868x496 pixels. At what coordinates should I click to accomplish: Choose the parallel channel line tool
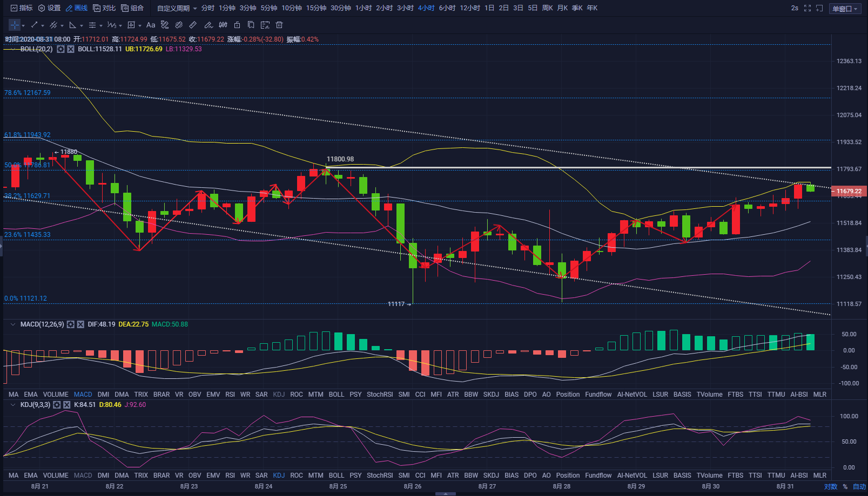point(53,25)
